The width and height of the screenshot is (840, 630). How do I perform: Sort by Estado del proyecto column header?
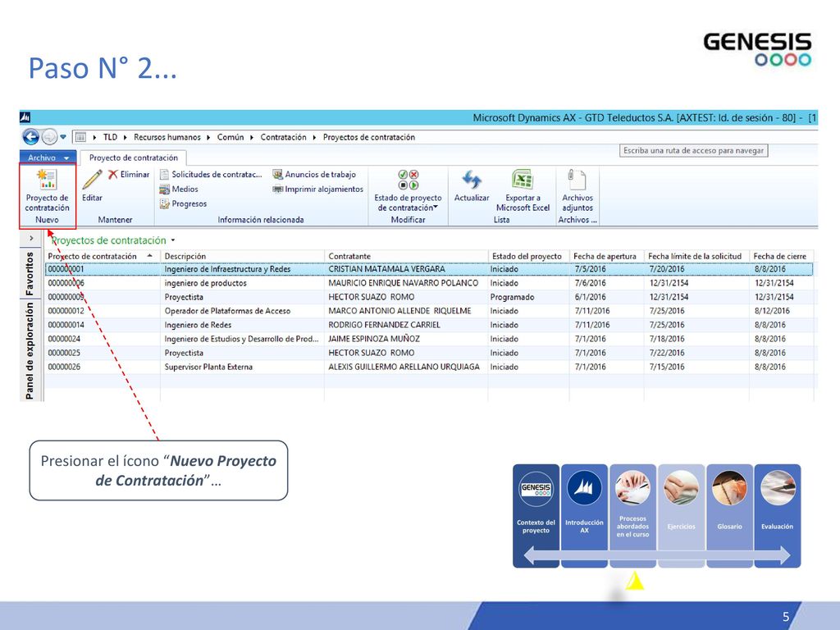528,256
